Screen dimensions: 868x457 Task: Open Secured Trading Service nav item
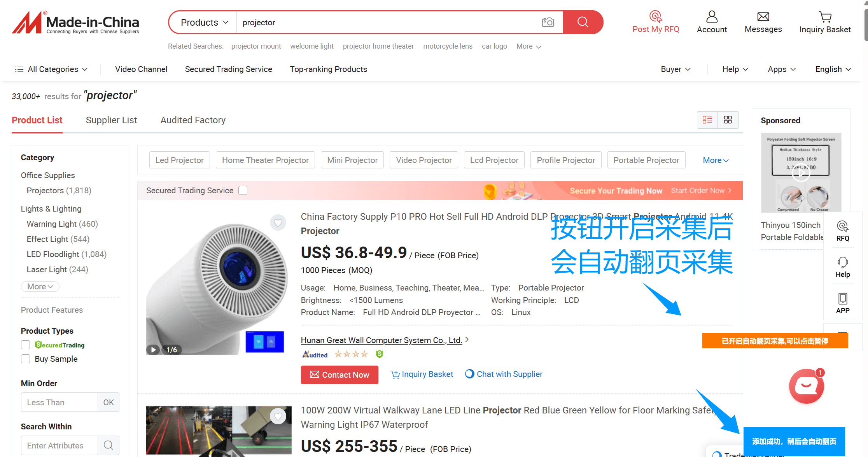tap(229, 69)
